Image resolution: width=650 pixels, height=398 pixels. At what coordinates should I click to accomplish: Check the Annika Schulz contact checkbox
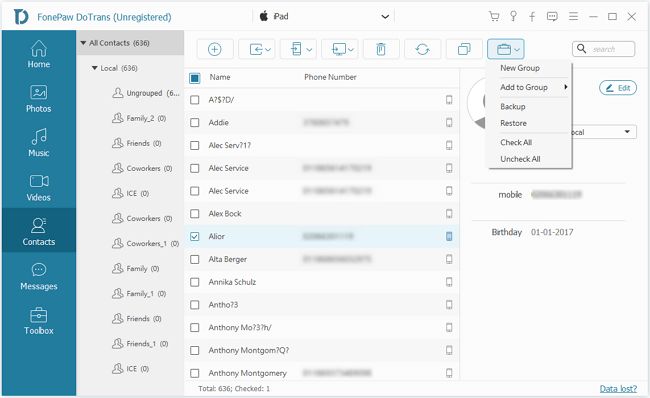pyautogui.click(x=194, y=282)
